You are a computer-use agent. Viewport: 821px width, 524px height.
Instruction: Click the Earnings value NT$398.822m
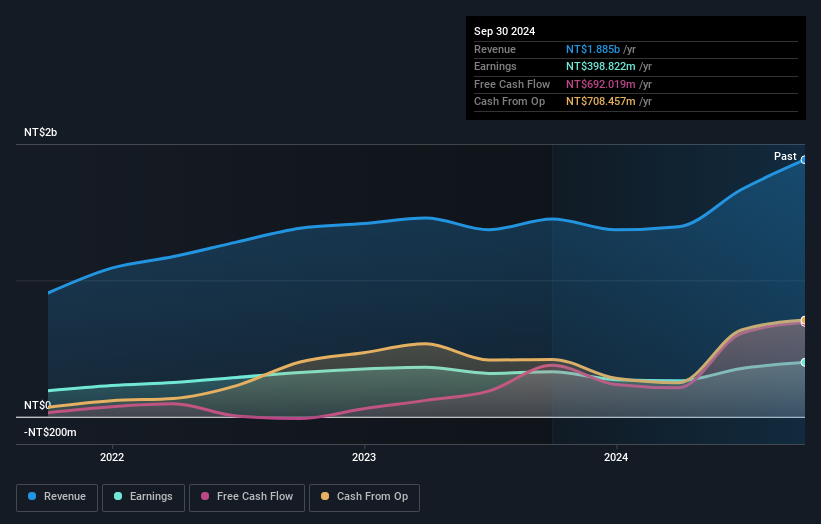601,66
